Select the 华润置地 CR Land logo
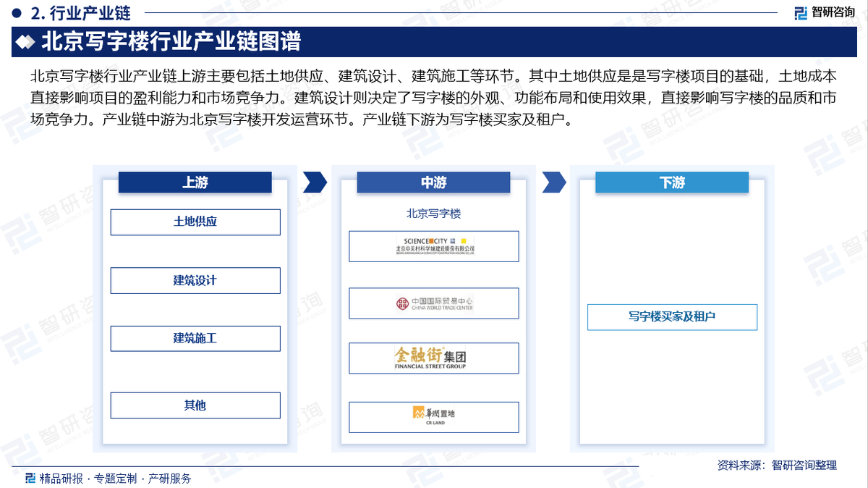This screenshot has width=868, height=488. click(434, 416)
